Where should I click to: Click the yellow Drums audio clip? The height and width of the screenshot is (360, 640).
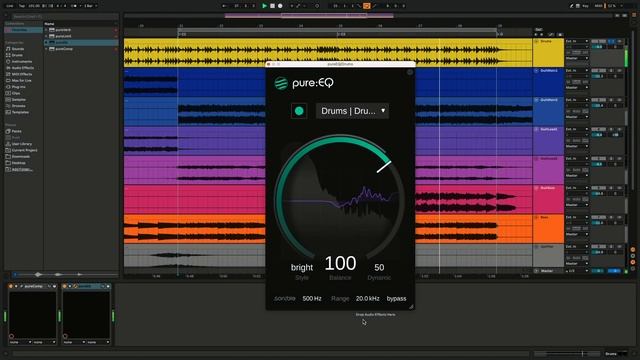coord(328,53)
